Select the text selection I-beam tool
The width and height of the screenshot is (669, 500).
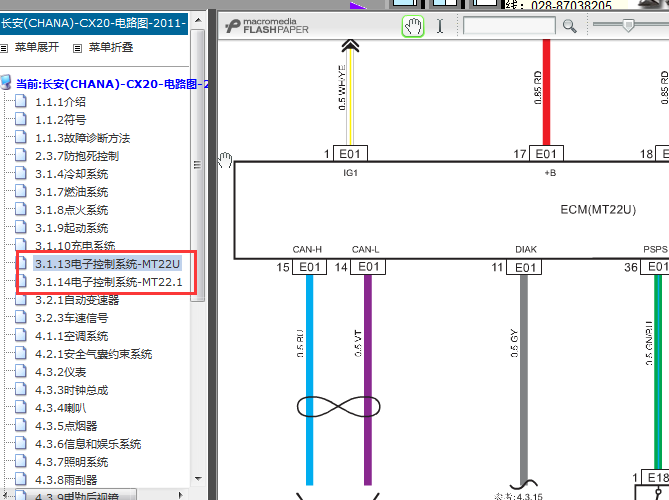(440, 26)
